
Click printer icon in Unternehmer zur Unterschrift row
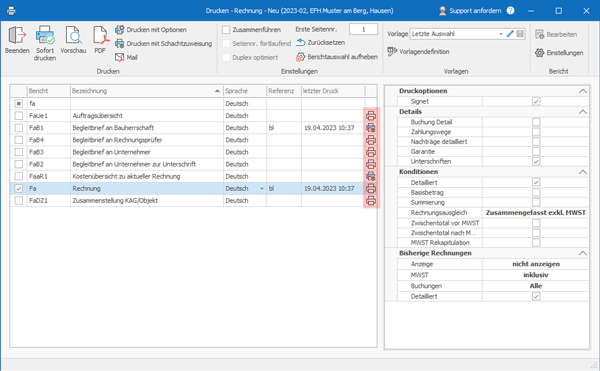tap(371, 164)
